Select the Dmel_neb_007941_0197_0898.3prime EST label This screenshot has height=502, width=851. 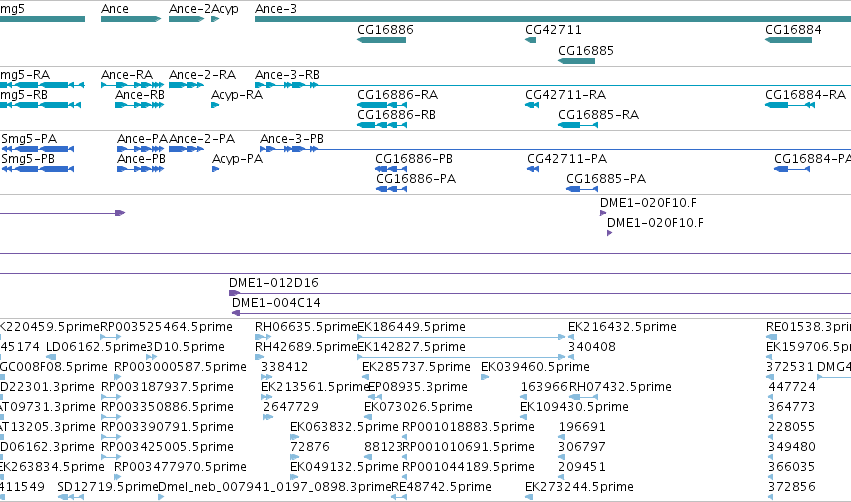point(275,486)
